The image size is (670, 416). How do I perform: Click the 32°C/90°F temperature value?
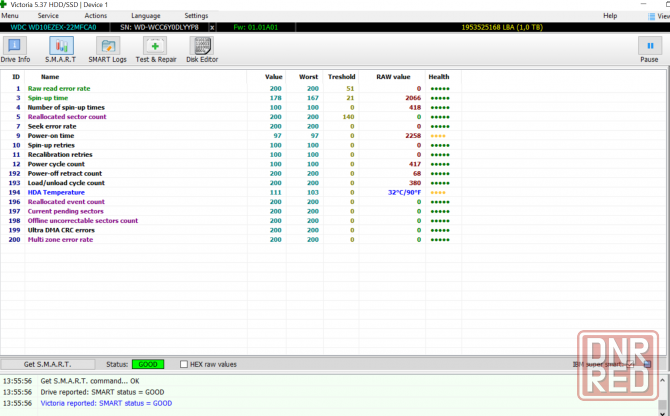[404, 192]
